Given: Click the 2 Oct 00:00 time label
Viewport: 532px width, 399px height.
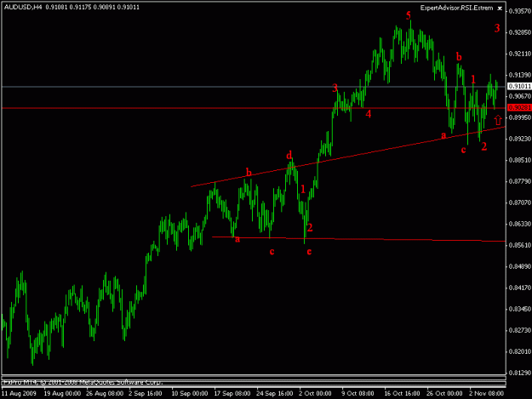Looking at the screenshot, I should [x=315, y=394].
